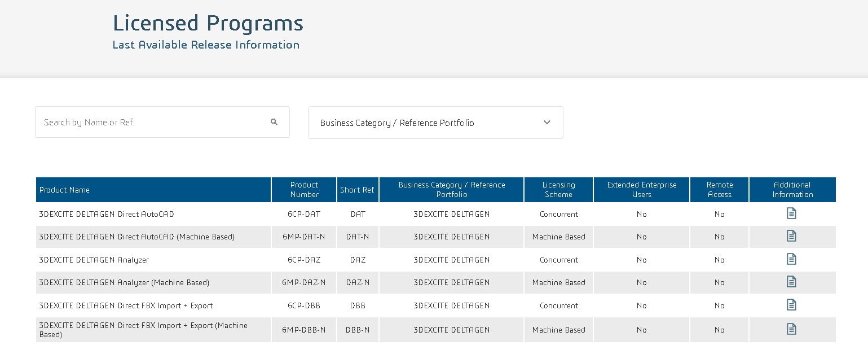Click the Additional Information column header
868x345 pixels.
point(792,190)
